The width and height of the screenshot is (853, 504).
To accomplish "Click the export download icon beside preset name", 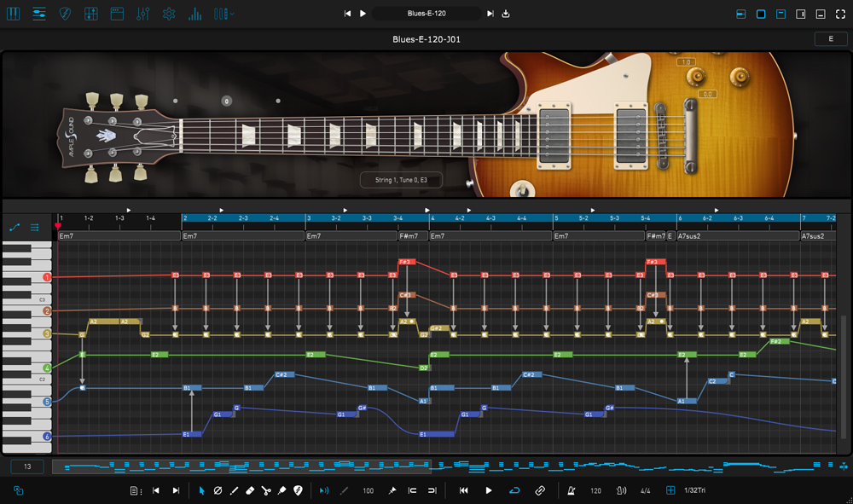I will coord(506,14).
